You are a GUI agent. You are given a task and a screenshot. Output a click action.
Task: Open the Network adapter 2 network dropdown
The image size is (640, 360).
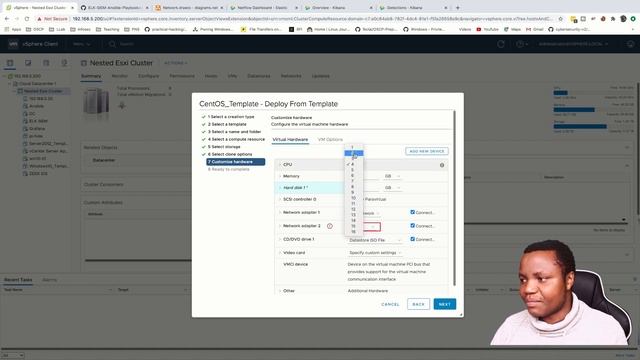(371, 227)
